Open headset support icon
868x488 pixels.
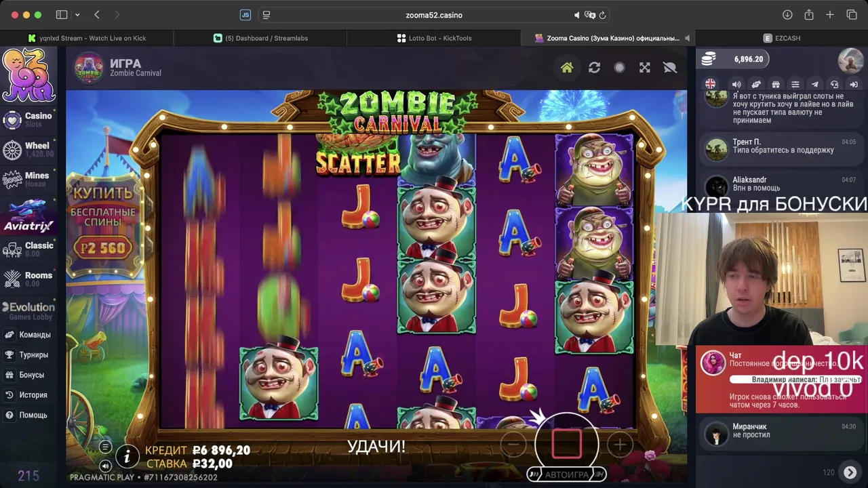(x=835, y=84)
